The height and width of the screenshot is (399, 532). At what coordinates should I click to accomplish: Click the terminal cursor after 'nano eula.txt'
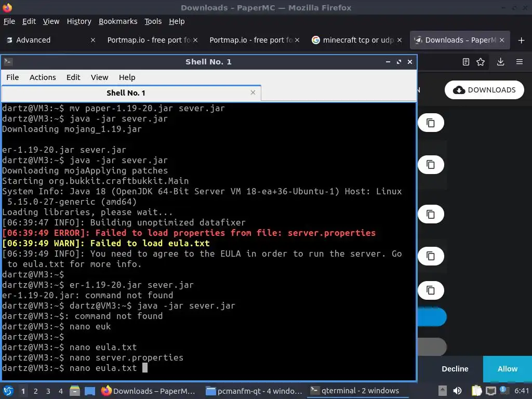(x=145, y=368)
